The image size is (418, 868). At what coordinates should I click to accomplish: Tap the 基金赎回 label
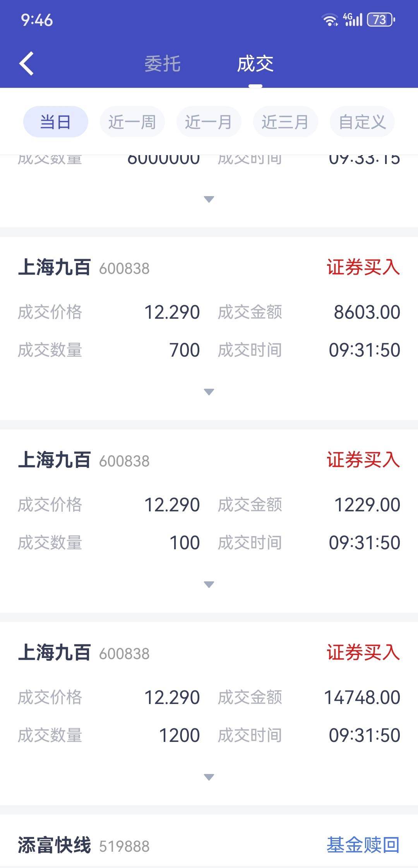(363, 845)
